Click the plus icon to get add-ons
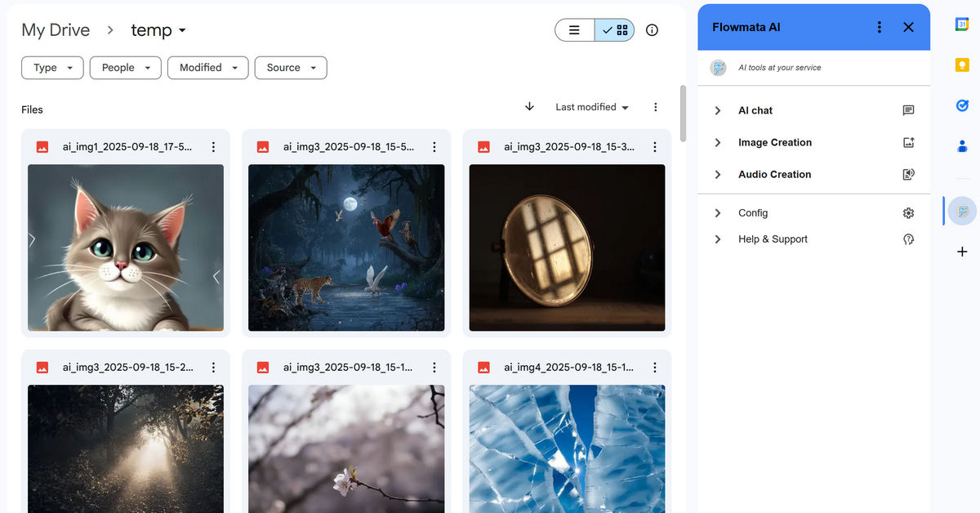 pyautogui.click(x=962, y=252)
